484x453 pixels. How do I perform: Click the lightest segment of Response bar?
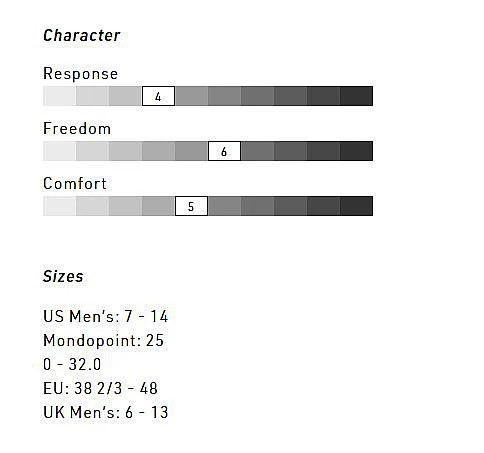click(x=60, y=96)
